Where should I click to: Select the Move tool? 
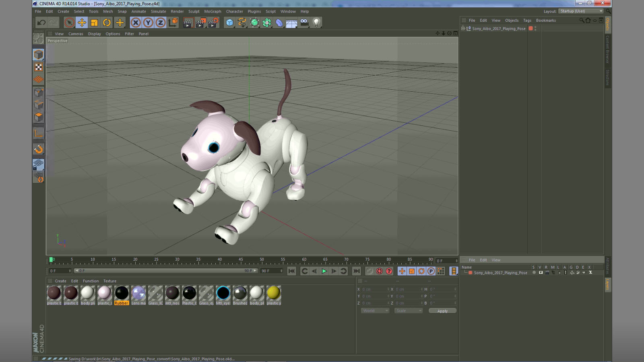coord(82,23)
